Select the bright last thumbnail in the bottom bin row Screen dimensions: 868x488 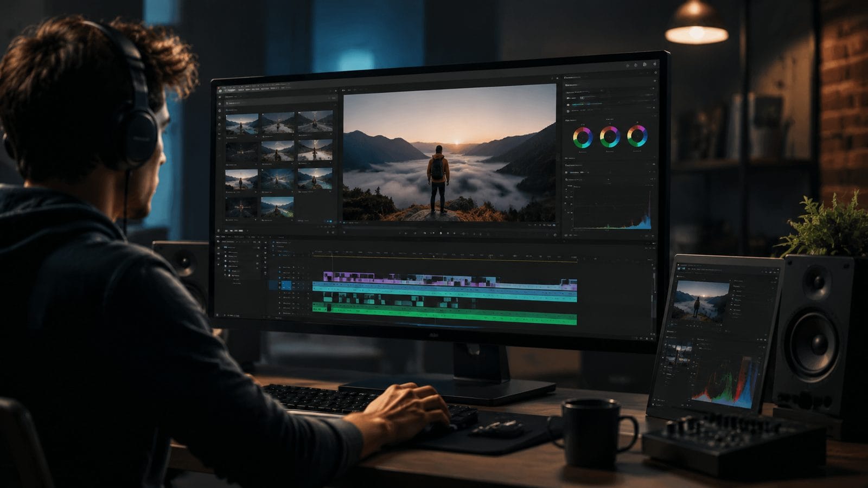click(277, 207)
